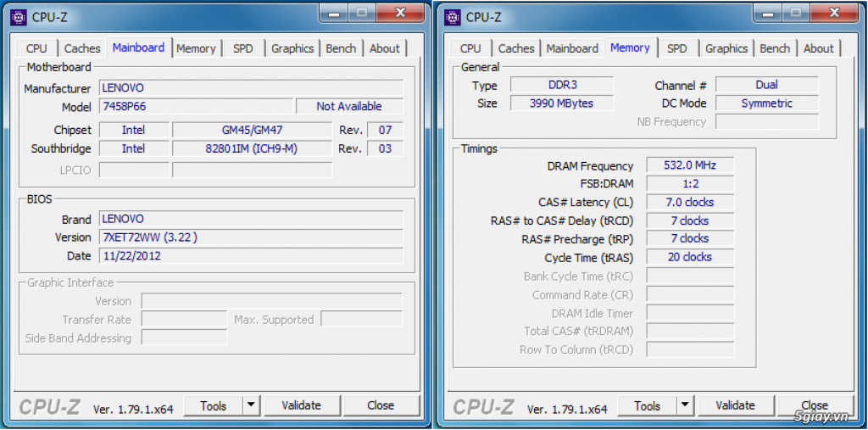Expand Tools dropdown arrow in right window

(x=685, y=406)
